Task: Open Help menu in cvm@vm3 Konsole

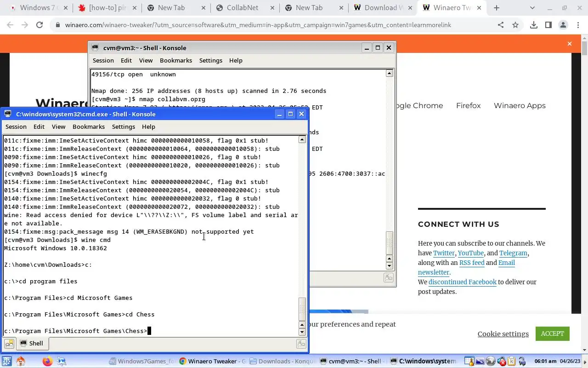Action: (236, 60)
